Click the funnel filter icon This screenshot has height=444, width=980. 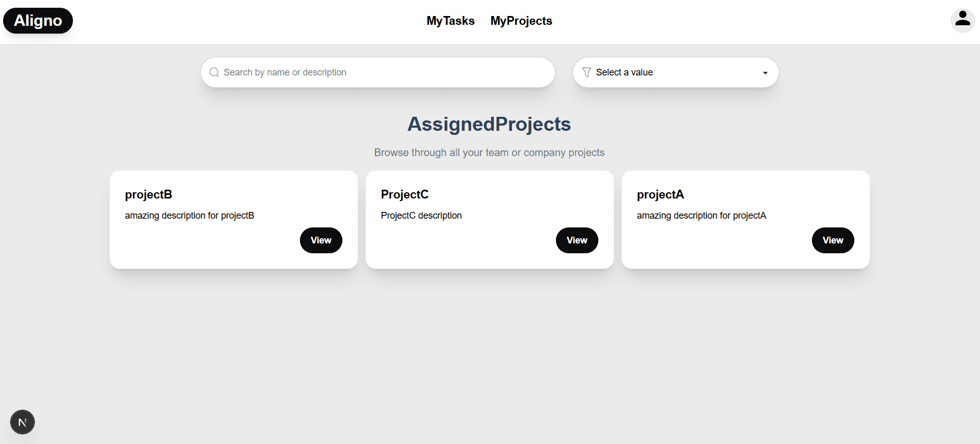(x=586, y=72)
